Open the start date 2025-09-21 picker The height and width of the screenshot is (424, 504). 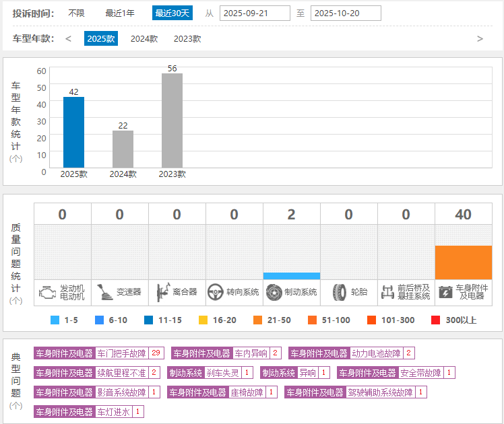click(255, 13)
